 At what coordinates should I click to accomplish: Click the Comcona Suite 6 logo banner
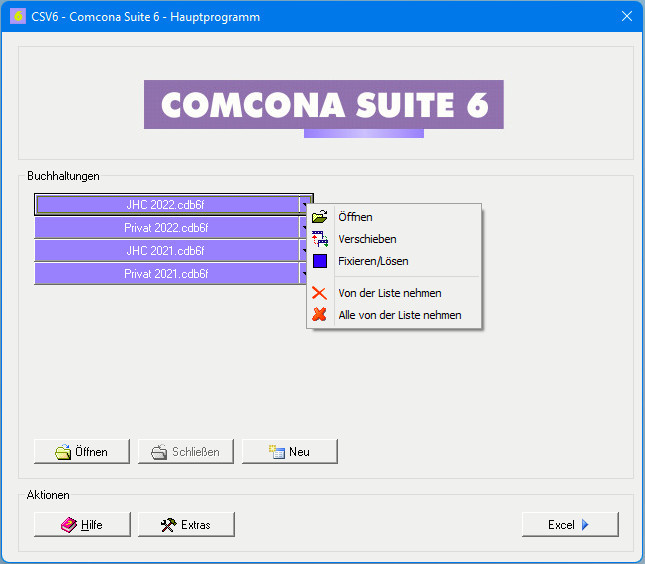point(324,105)
